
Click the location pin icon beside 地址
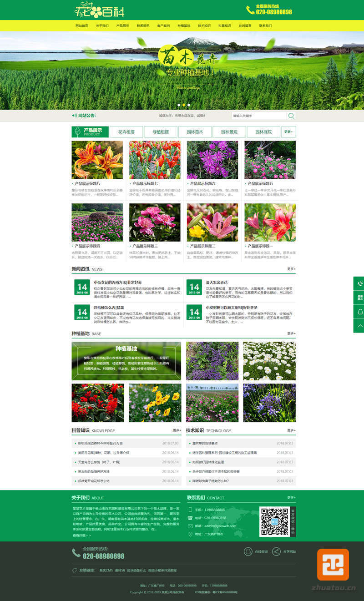[x=190, y=534]
